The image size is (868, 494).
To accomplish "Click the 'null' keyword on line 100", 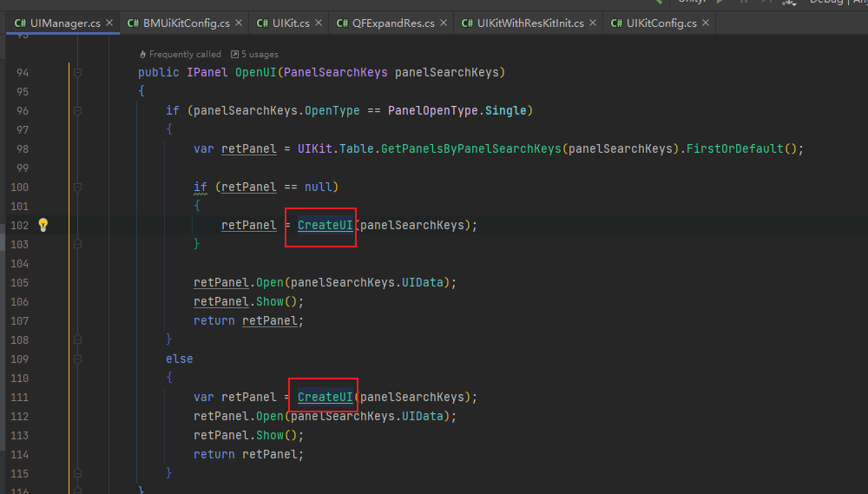I will (x=319, y=188).
